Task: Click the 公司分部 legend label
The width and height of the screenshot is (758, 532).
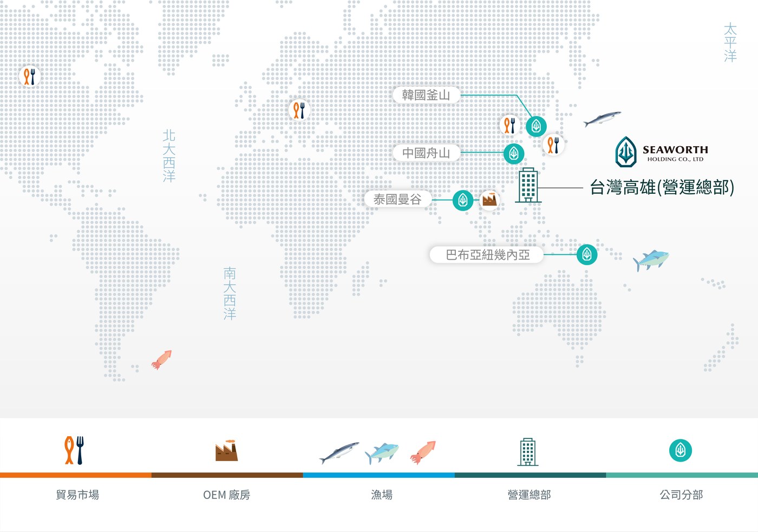Action: tap(681, 495)
